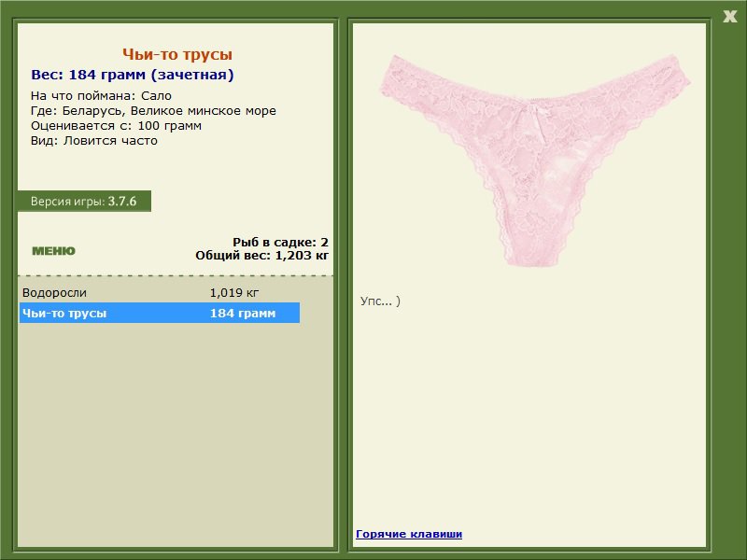747x560 pixels.
Task: Click the На что поймана: Сало line
Action: pyautogui.click(x=101, y=96)
